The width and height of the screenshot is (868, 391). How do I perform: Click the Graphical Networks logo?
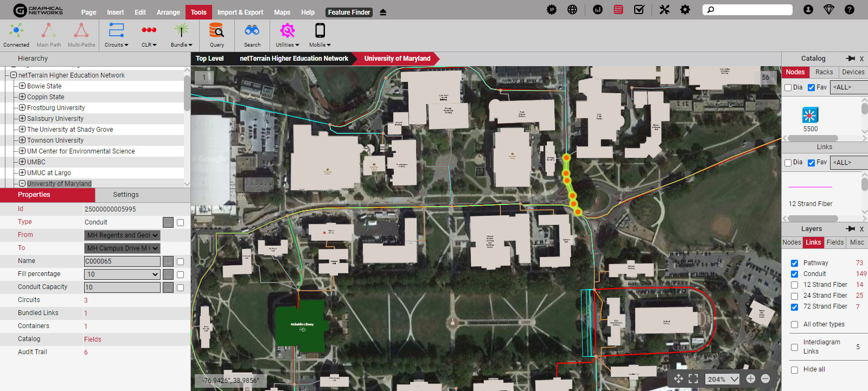coord(38,10)
